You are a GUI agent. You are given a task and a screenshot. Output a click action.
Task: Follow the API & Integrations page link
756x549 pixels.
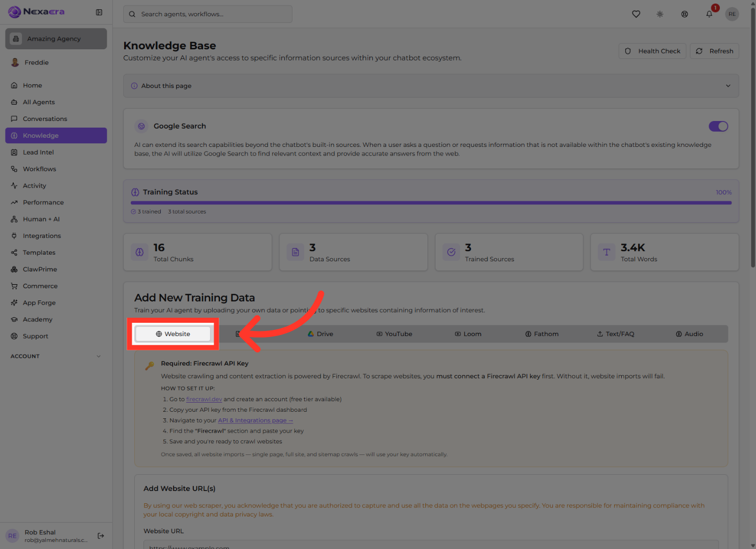pos(255,420)
